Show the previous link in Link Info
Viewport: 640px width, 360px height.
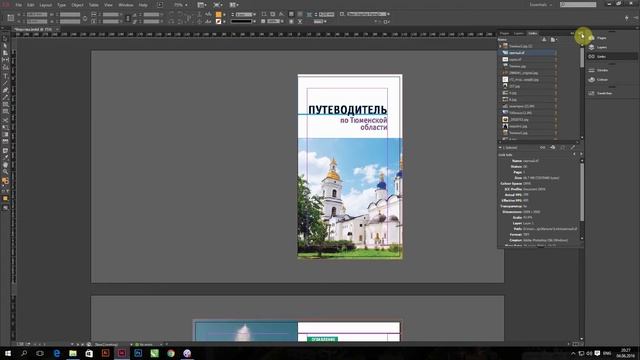pyautogui.click(x=574, y=154)
